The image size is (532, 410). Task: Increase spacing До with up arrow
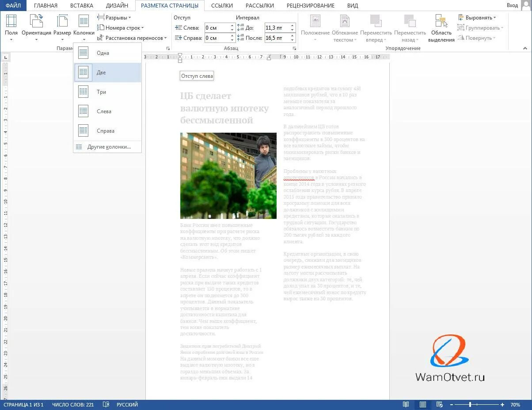pos(292,26)
